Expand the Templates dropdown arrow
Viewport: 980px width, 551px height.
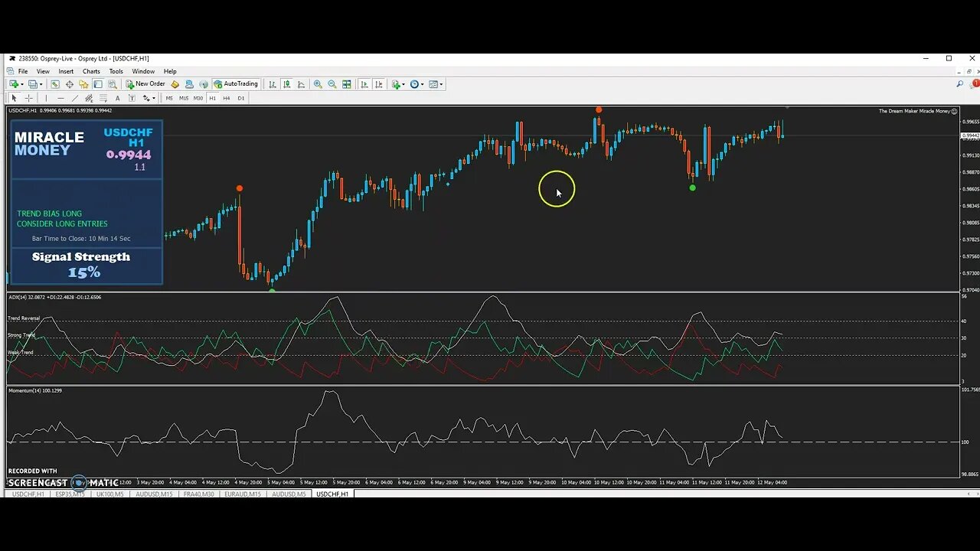(x=442, y=84)
